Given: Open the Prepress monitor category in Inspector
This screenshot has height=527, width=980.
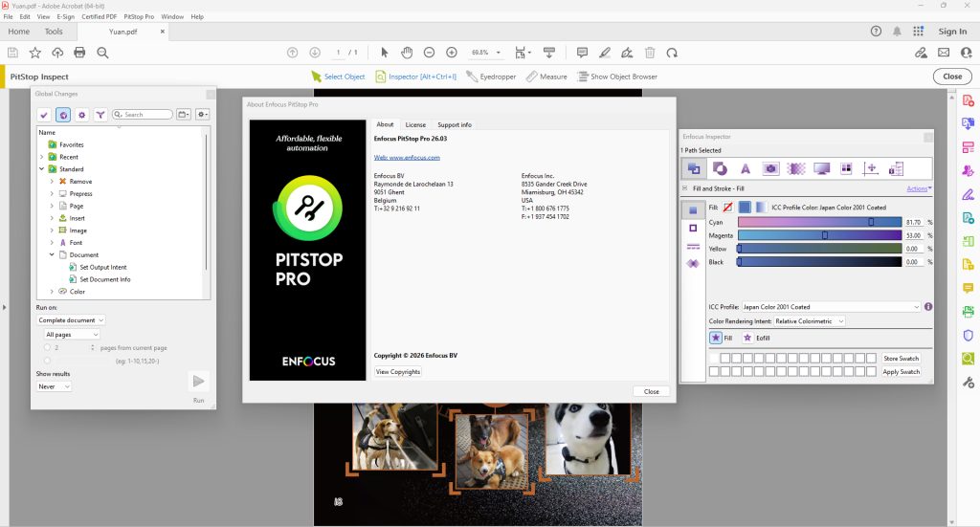Looking at the screenshot, I should pyautogui.click(x=821, y=168).
